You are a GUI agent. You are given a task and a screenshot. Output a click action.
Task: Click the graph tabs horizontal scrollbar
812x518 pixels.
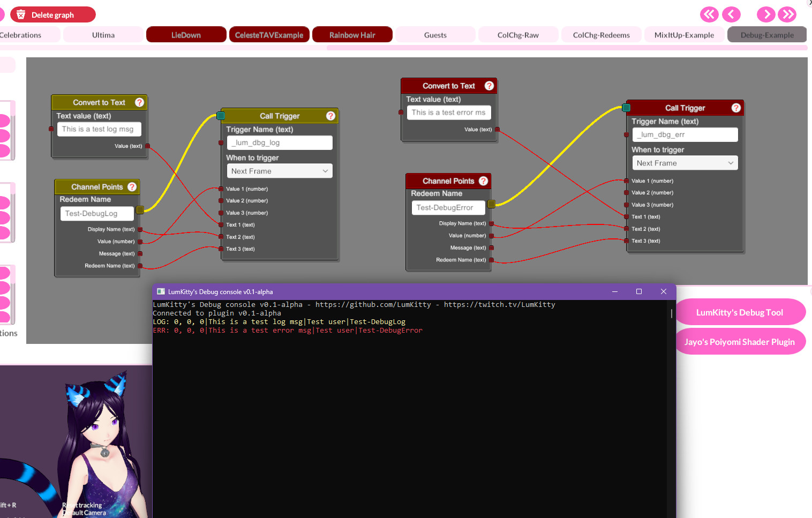coord(567,48)
